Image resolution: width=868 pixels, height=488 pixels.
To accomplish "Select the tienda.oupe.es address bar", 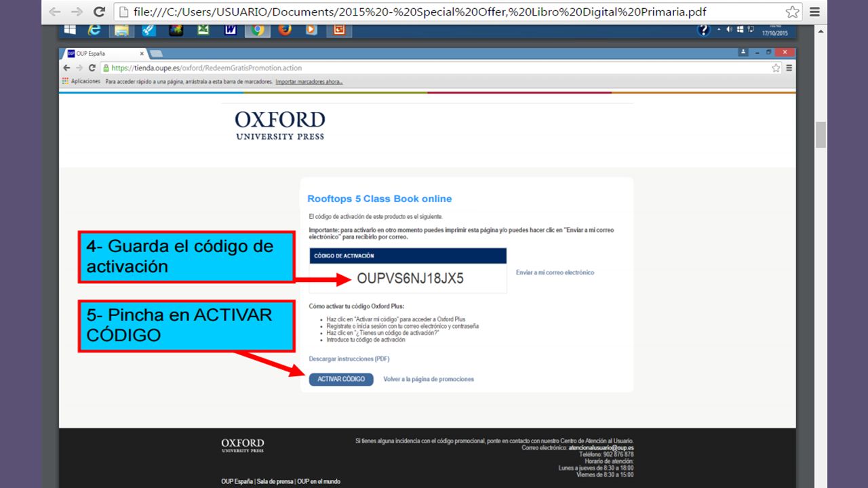I will click(x=441, y=68).
